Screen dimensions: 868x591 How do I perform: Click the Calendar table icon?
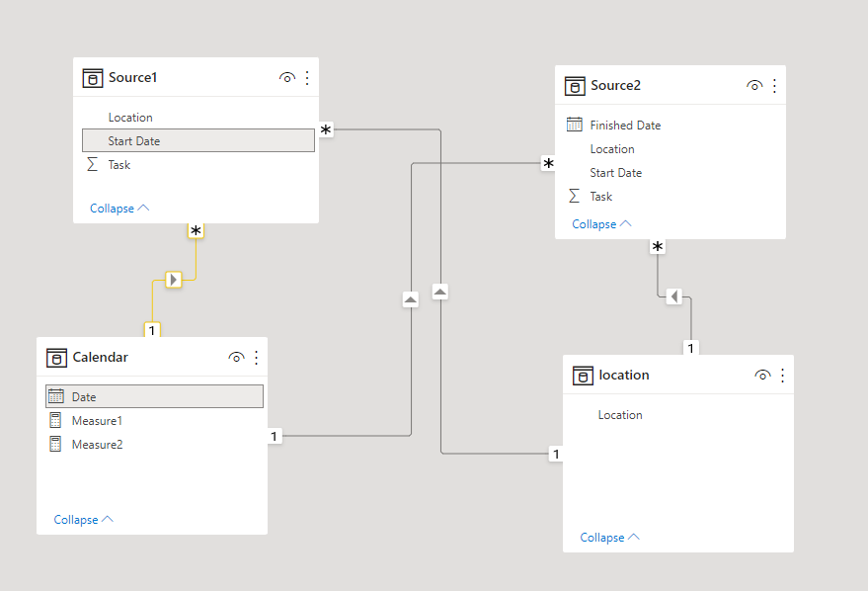pos(56,358)
